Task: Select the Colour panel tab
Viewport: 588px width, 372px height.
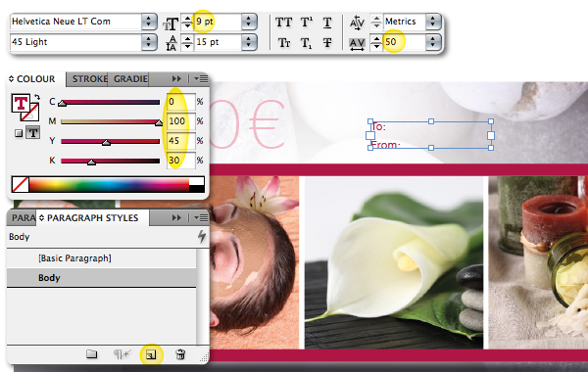Action: [x=36, y=79]
